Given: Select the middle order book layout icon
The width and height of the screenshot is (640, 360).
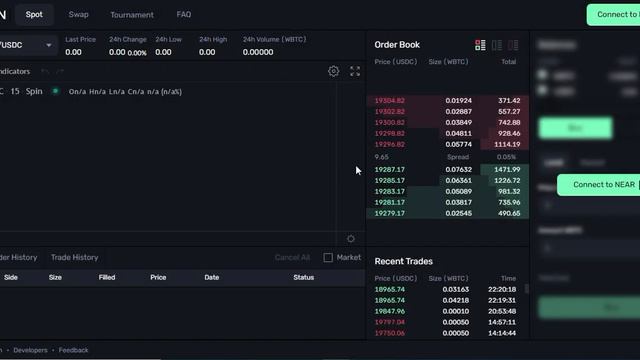Looking at the screenshot, I should click(497, 45).
